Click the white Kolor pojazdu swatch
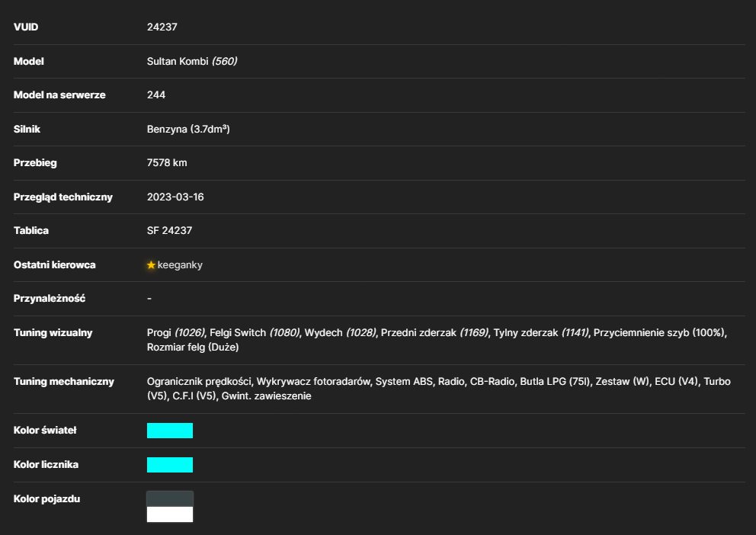756x535 pixels. [x=170, y=514]
